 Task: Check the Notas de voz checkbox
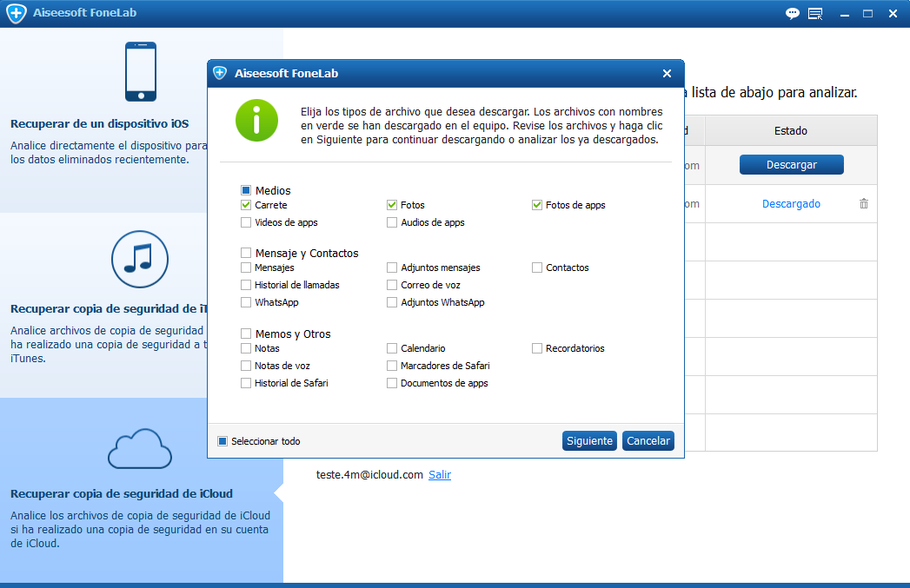pyautogui.click(x=246, y=366)
